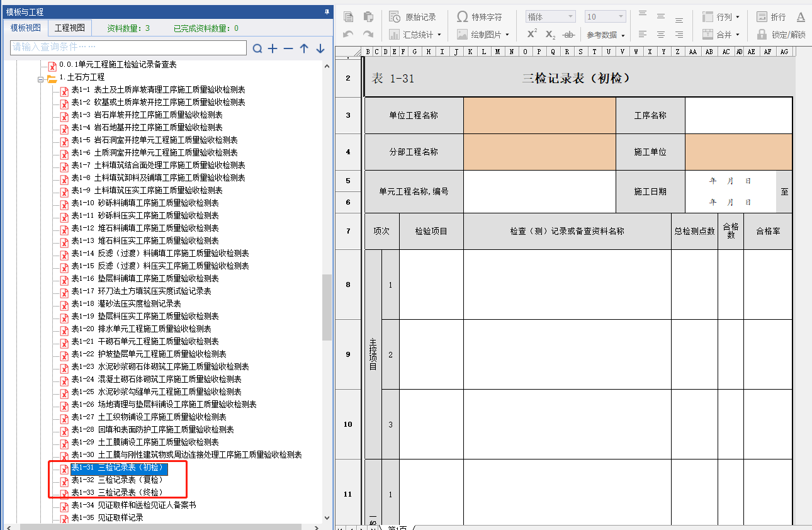Pin the 模板与工程 panel

click(x=327, y=11)
